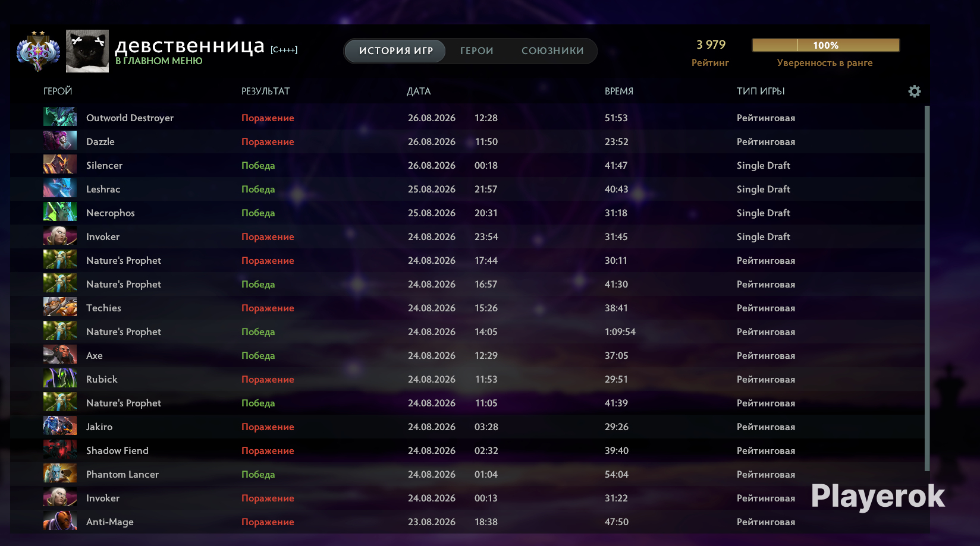Click Single Draft in the 23:54 Invoker row
Image resolution: width=980 pixels, height=546 pixels.
764,236
